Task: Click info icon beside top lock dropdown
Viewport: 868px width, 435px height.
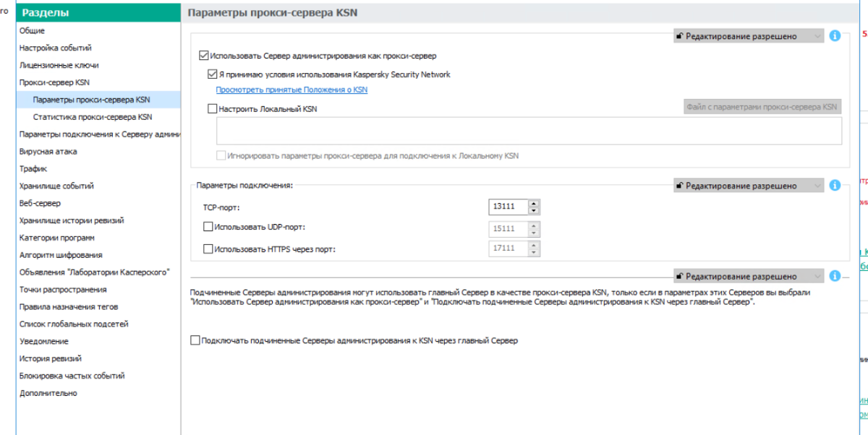Action: tap(835, 35)
